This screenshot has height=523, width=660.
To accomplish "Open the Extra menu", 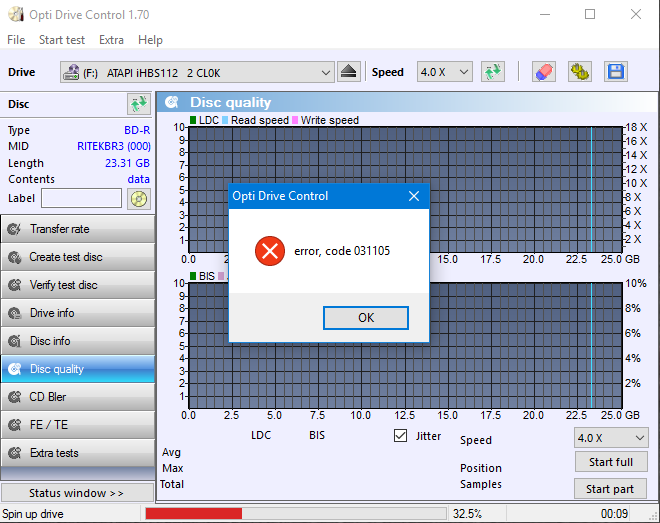I will click(x=111, y=40).
